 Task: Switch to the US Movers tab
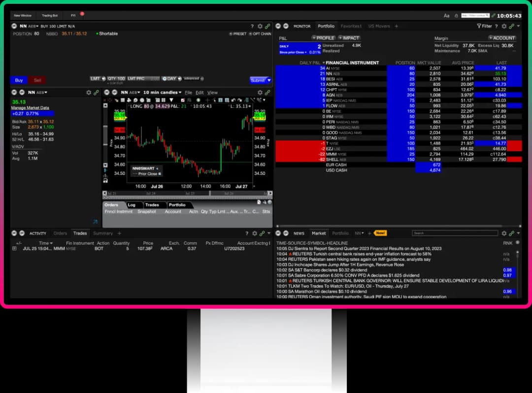378,26
